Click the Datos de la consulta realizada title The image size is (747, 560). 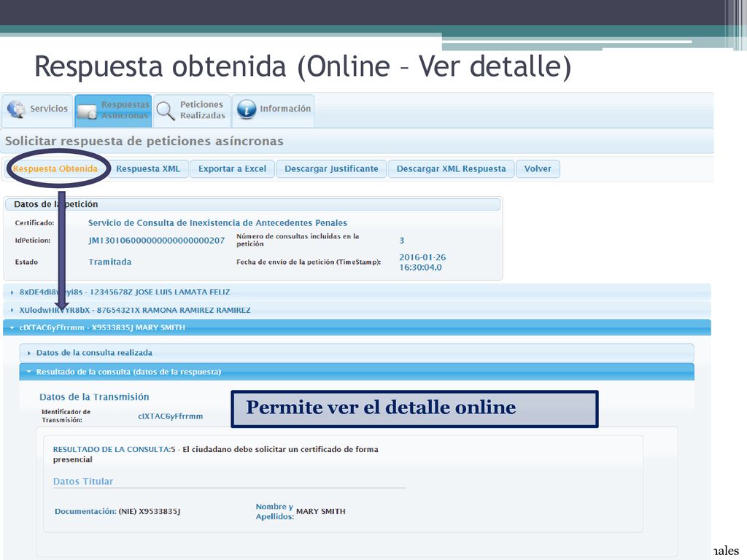[94, 353]
